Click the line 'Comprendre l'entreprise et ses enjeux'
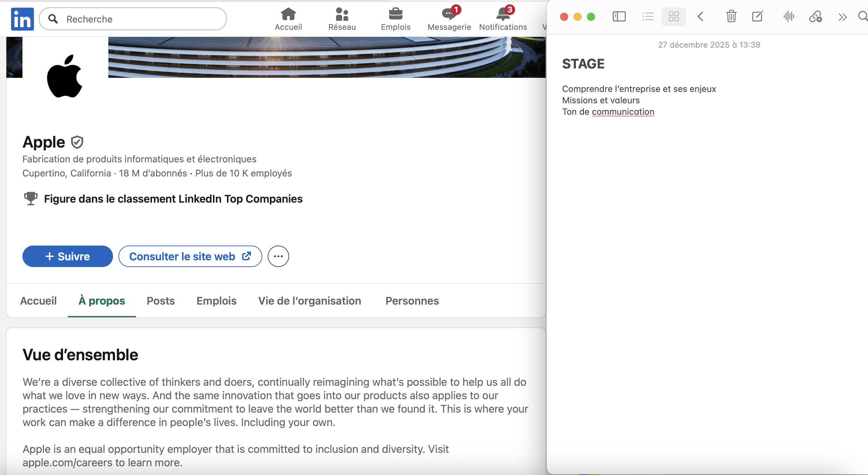The image size is (868, 475). (x=639, y=89)
